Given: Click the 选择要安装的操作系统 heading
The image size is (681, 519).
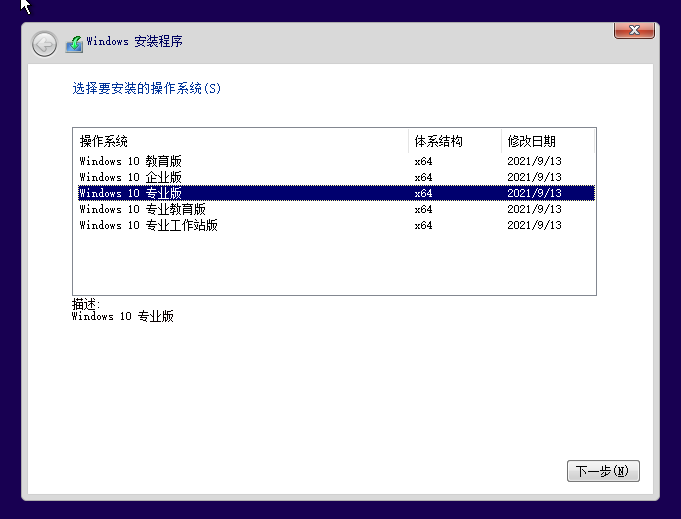Looking at the screenshot, I should coord(147,88).
